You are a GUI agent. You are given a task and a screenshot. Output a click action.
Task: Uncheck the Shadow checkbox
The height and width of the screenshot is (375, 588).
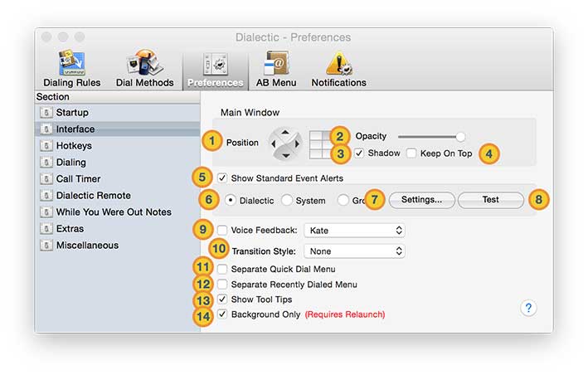[359, 153]
